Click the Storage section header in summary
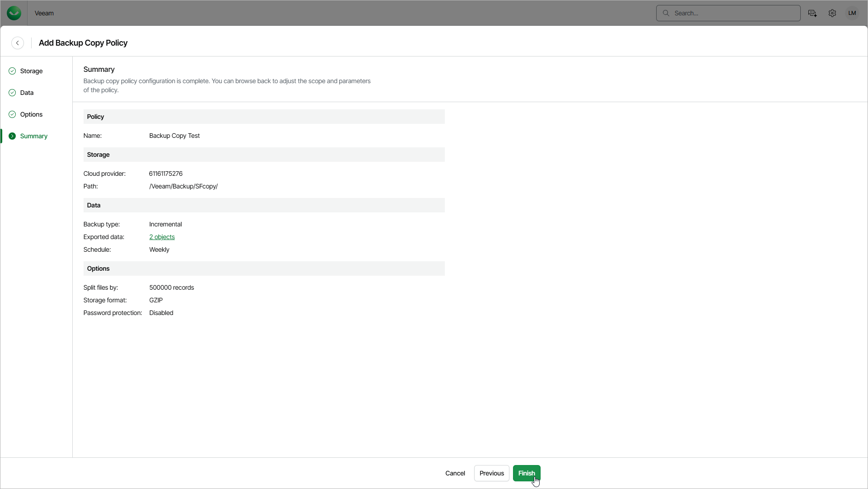This screenshot has width=868, height=489. coord(264,155)
